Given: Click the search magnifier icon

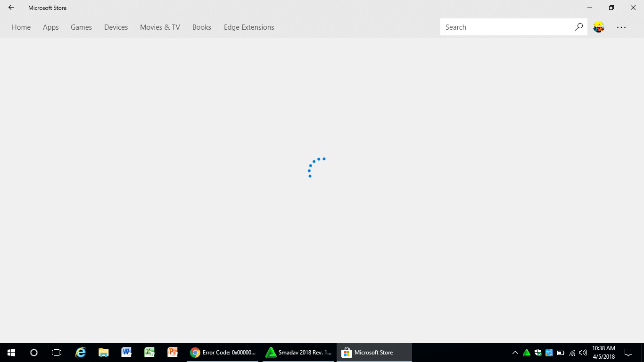Looking at the screenshot, I should [x=579, y=27].
